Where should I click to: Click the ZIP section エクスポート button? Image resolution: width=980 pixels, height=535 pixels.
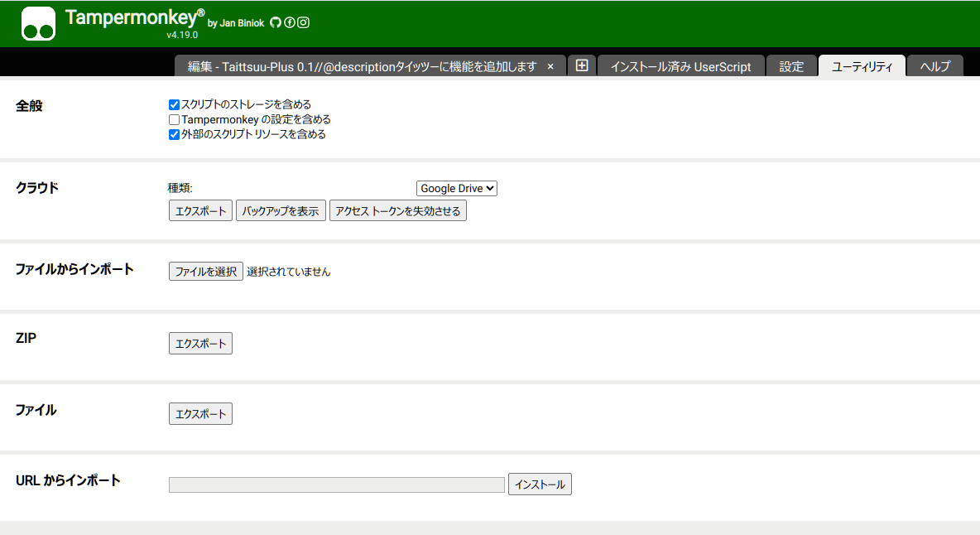click(x=200, y=344)
